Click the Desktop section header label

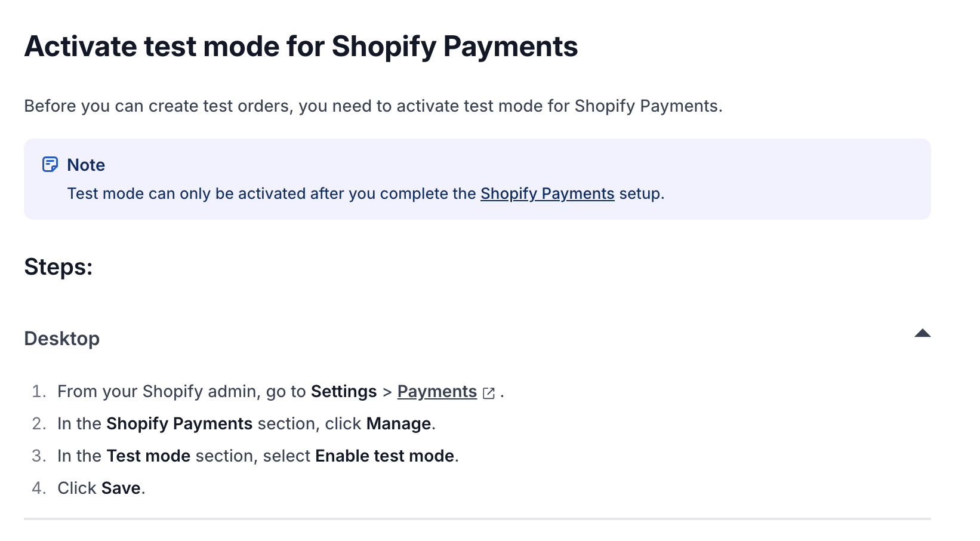[x=62, y=339]
